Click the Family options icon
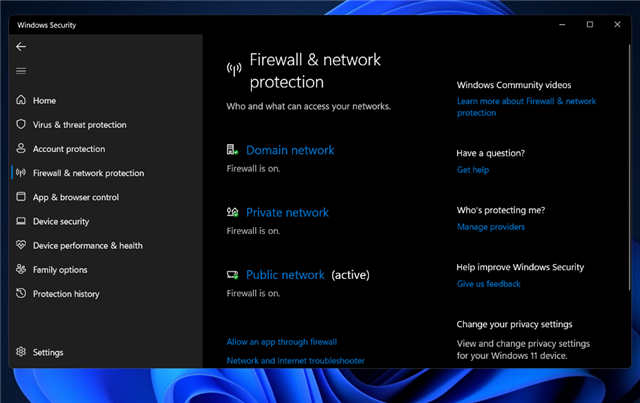 coord(21,269)
